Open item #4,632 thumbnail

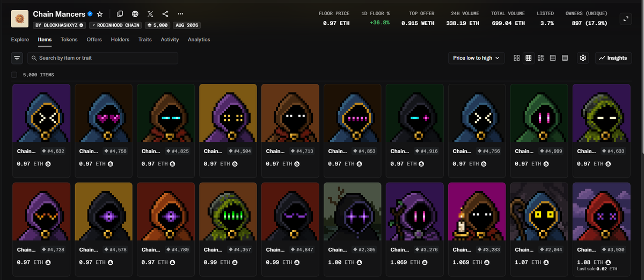click(x=41, y=113)
